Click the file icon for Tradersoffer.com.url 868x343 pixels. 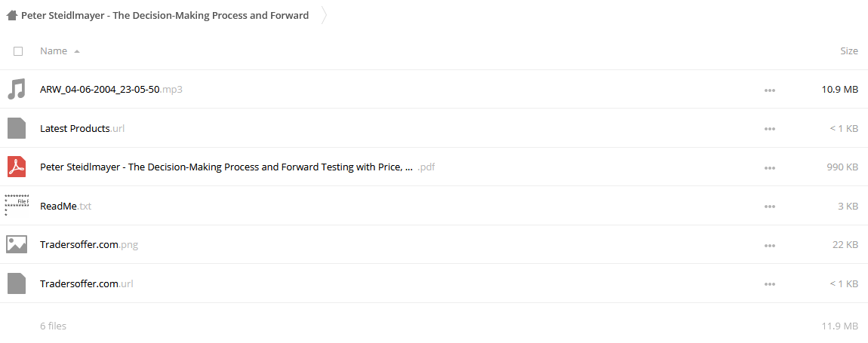click(x=17, y=283)
